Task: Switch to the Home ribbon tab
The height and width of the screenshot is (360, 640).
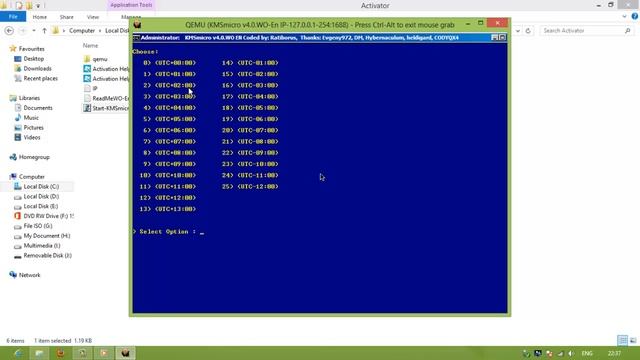Action: (40, 17)
